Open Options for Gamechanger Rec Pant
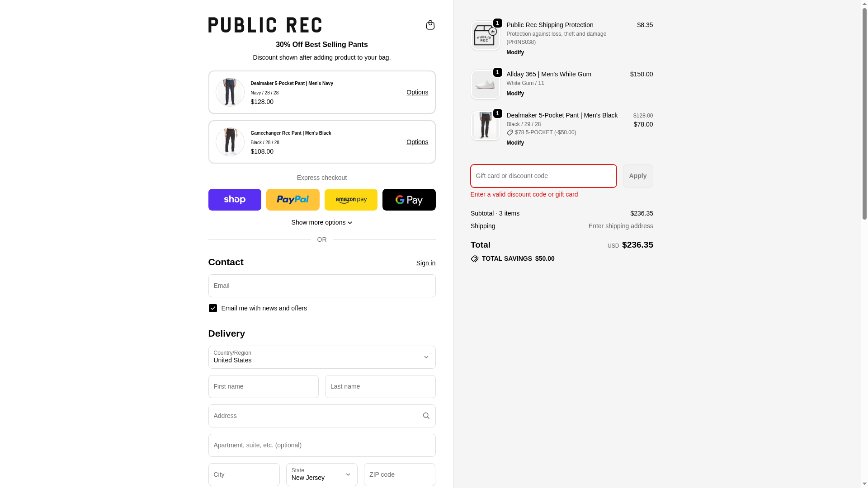 pyautogui.click(x=417, y=142)
